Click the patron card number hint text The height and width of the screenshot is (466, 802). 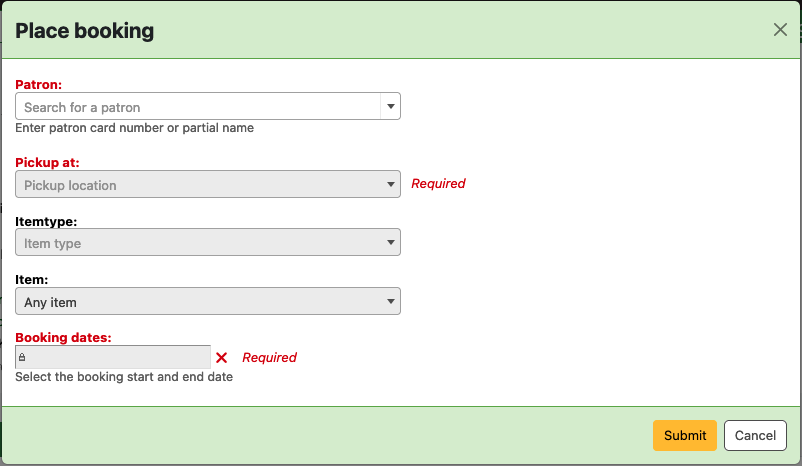[134, 128]
